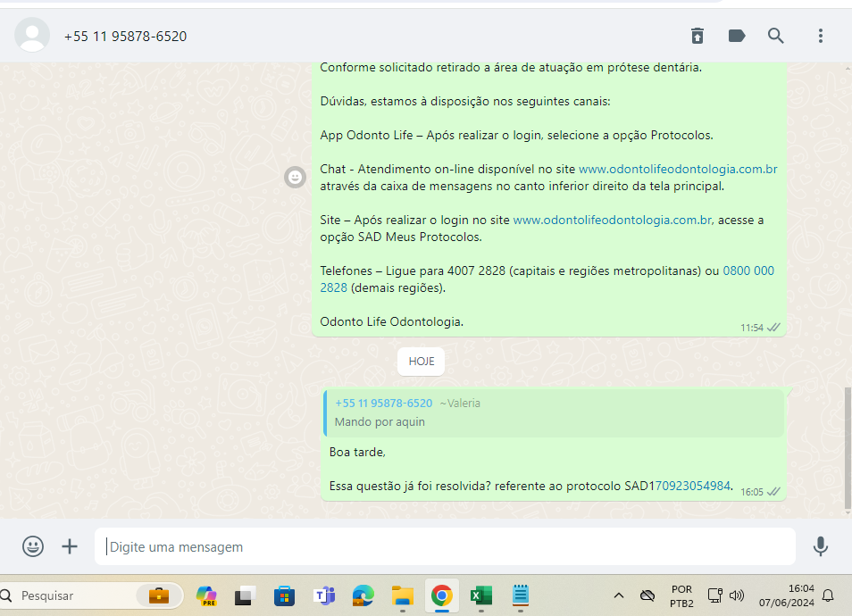Open Excel taskbar icon
852x616 pixels.
480,595
